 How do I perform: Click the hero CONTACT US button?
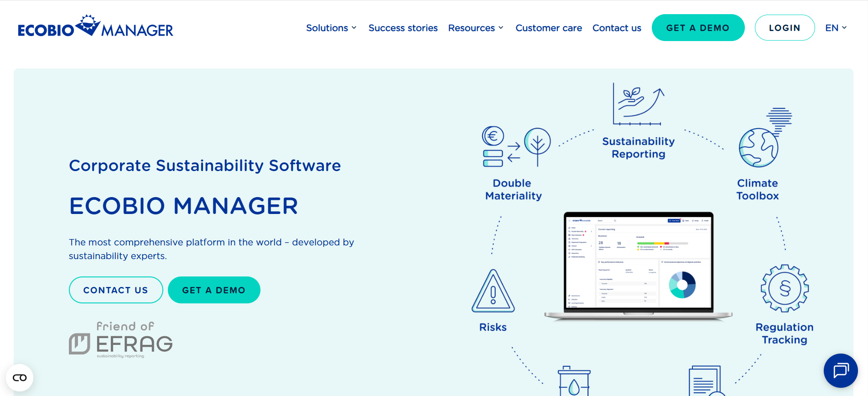point(116,290)
